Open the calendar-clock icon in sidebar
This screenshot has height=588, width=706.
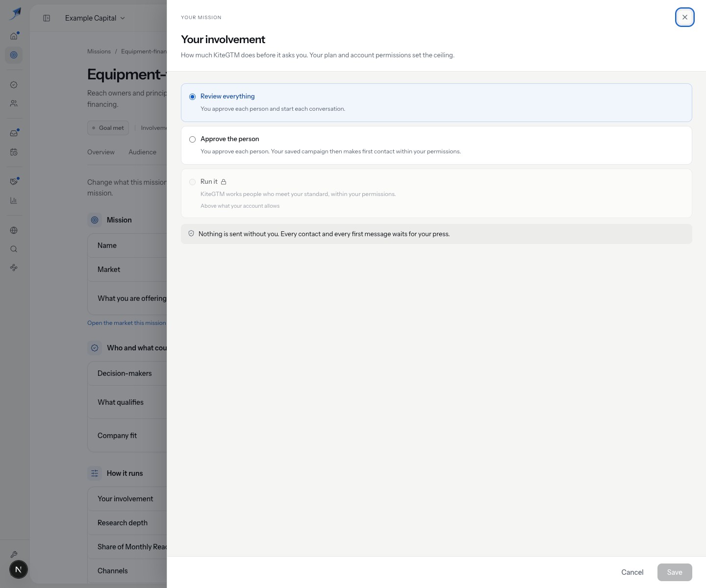[x=14, y=152]
